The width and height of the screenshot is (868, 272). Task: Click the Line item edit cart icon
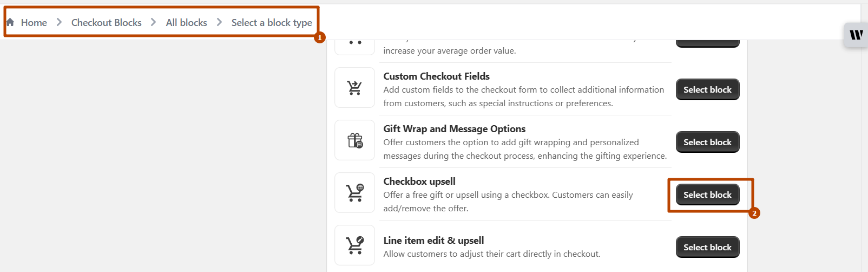point(355,245)
